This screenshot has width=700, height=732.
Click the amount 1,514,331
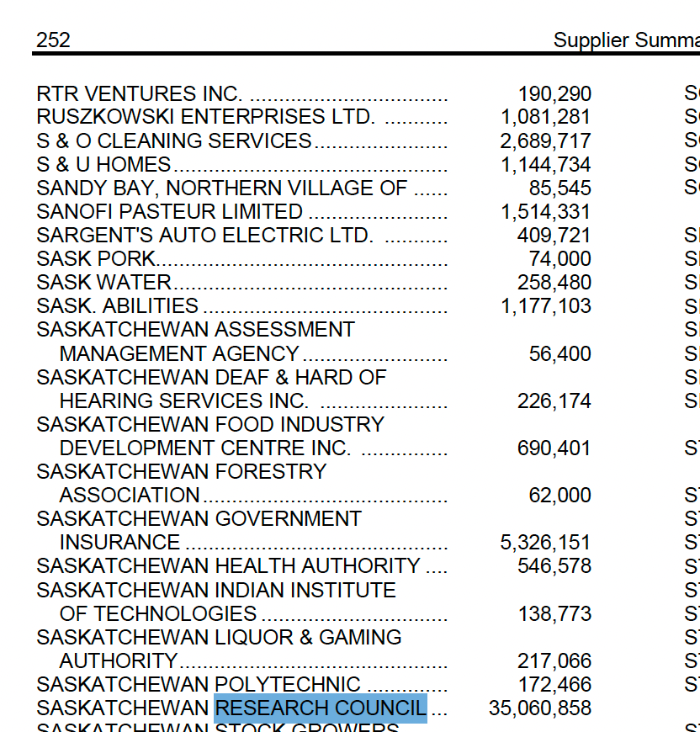545,212
